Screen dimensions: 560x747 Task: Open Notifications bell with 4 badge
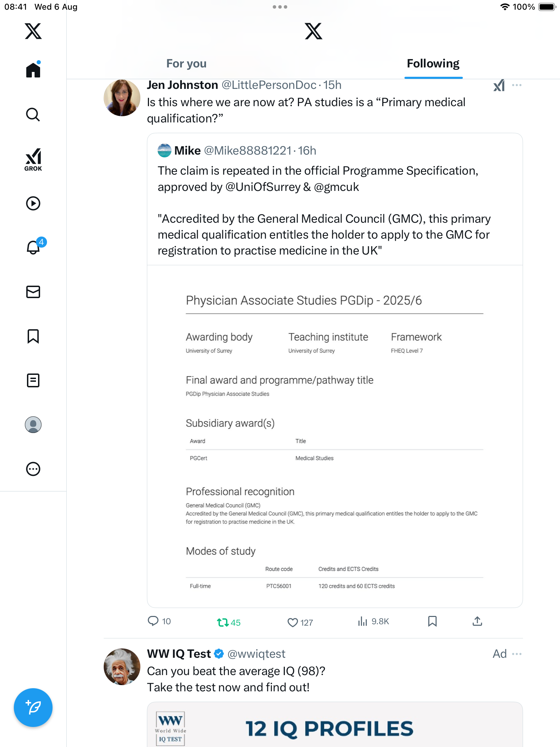click(x=34, y=247)
